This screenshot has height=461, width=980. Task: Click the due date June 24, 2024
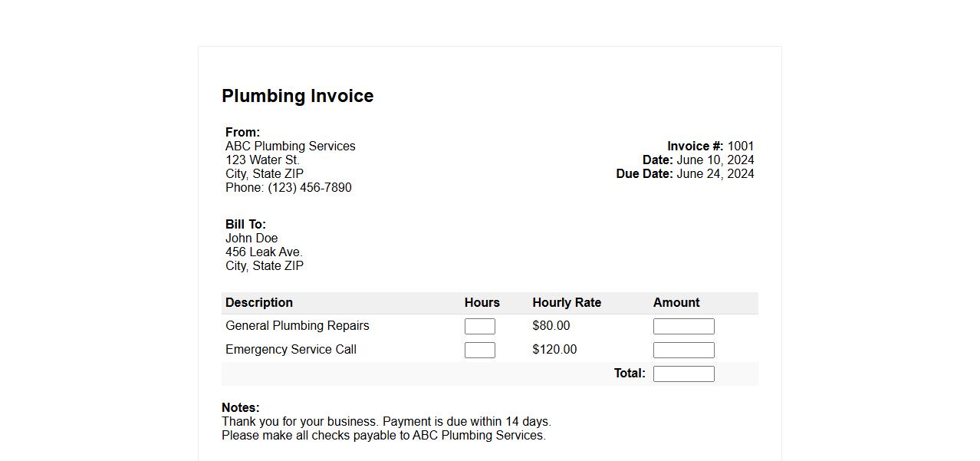tap(715, 174)
